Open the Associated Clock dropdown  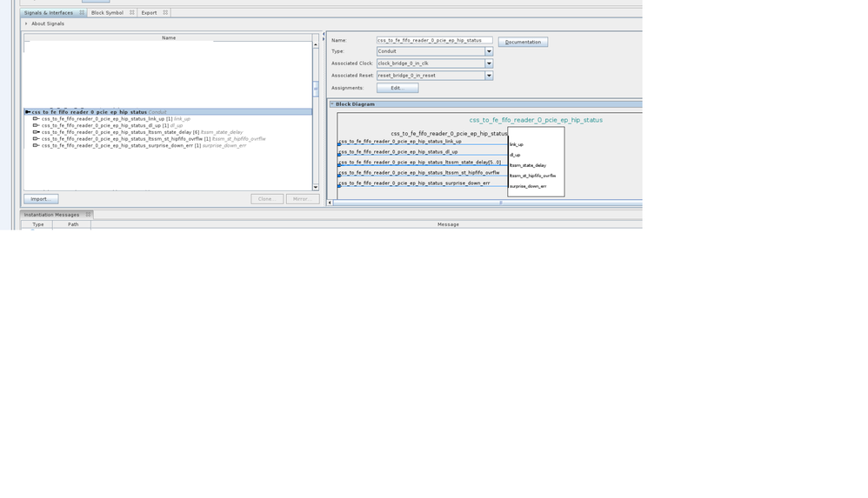click(x=489, y=63)
